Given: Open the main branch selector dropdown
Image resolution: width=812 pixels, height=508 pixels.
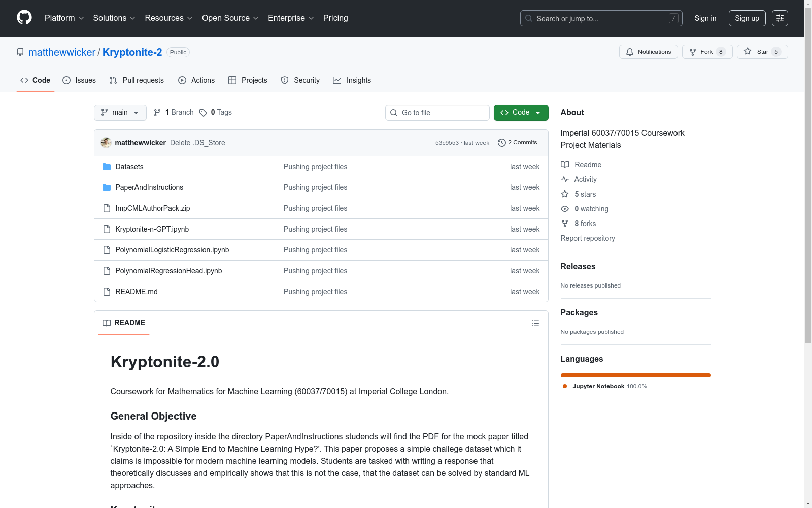Looking at the screenshot, I should (x=120, y=113).
